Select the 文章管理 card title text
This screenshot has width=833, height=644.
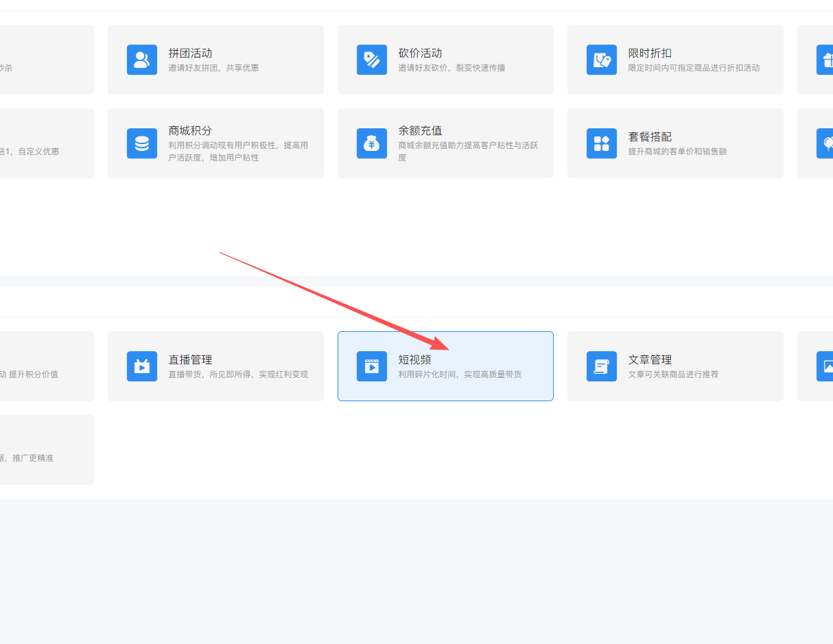coord(649,359)
